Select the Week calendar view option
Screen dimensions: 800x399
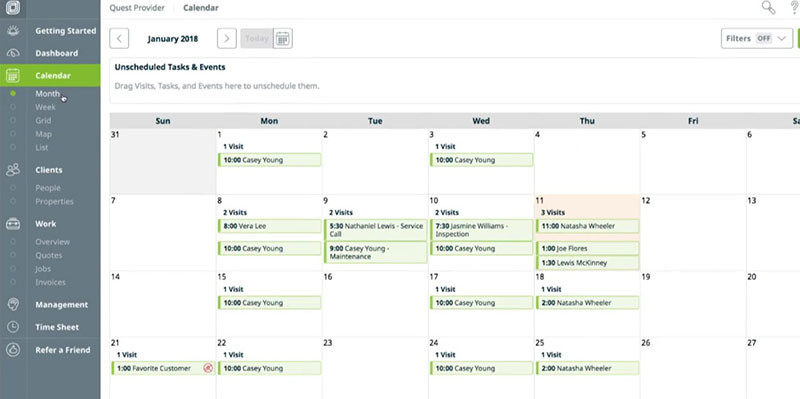(45, 107)
